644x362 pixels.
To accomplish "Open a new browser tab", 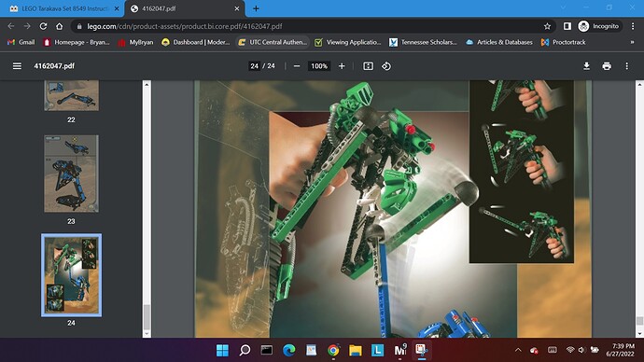I will 256,8.
